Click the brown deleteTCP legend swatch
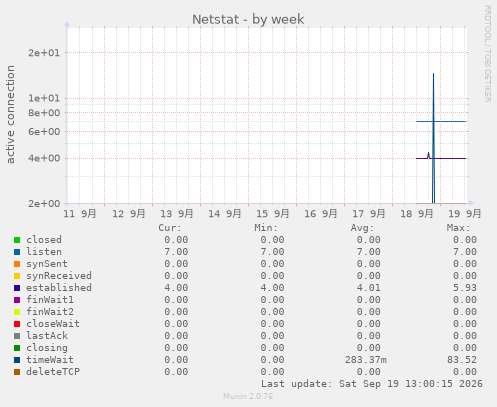The image size is (497, 407). [17, 372]
